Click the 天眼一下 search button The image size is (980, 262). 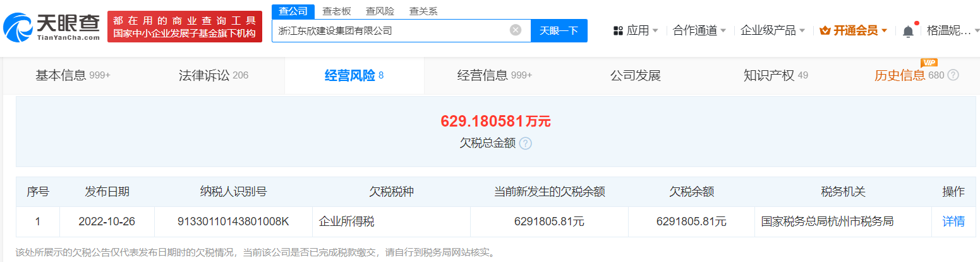(559, 30)
